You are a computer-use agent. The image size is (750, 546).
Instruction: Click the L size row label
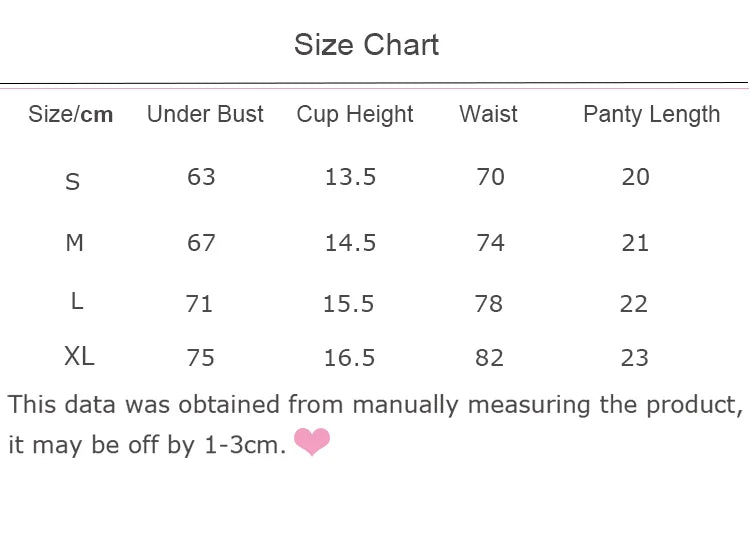pos(76,301)
